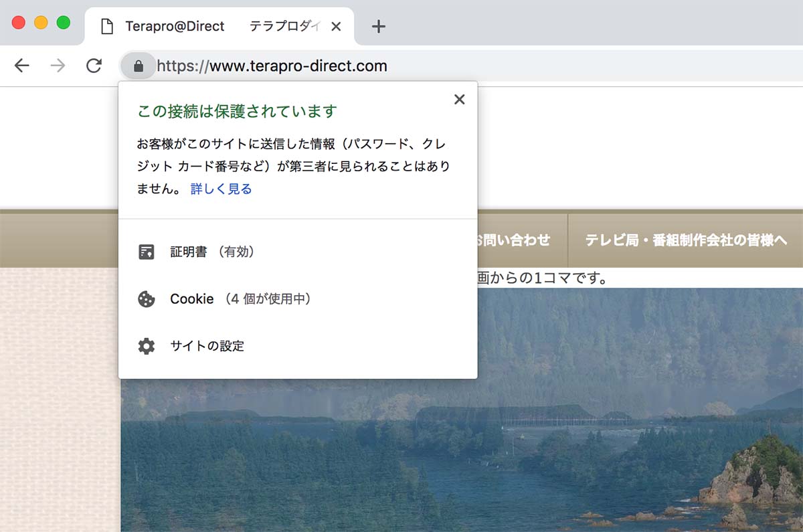Go back with the back arrow
The height and width of the screenshot is (532, 803).
point(22,66)
